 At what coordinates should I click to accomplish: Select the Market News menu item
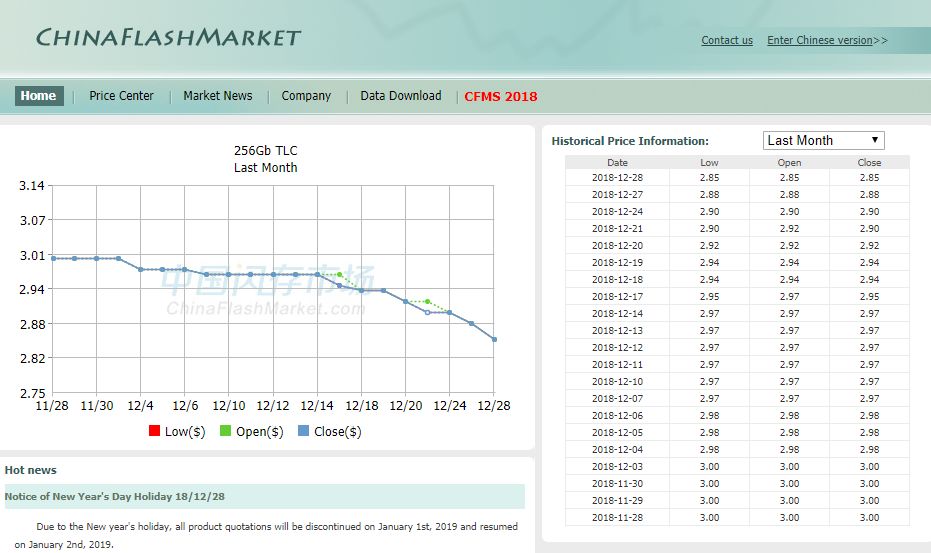coord(217,96)
